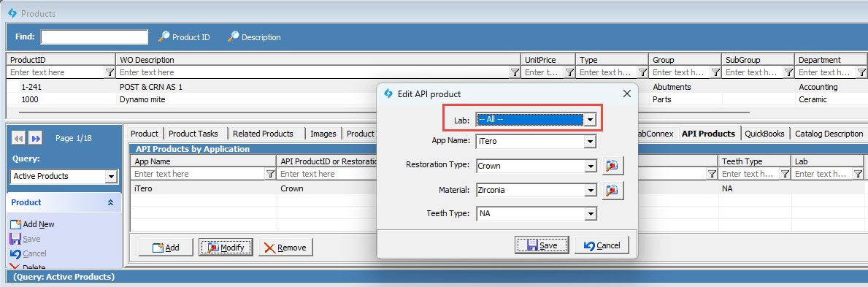The width and height of the screenshot is (868, 287).
Task: Go to next page with forward arrows
Action: pos(36,139)
